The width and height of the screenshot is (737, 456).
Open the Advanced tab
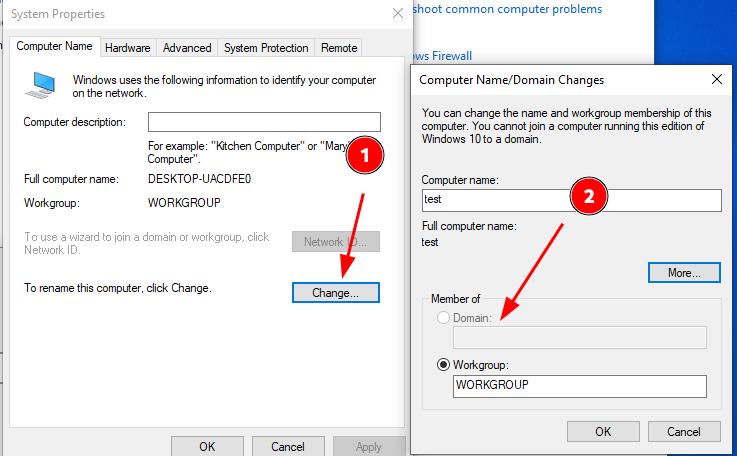tap(187, 48)
